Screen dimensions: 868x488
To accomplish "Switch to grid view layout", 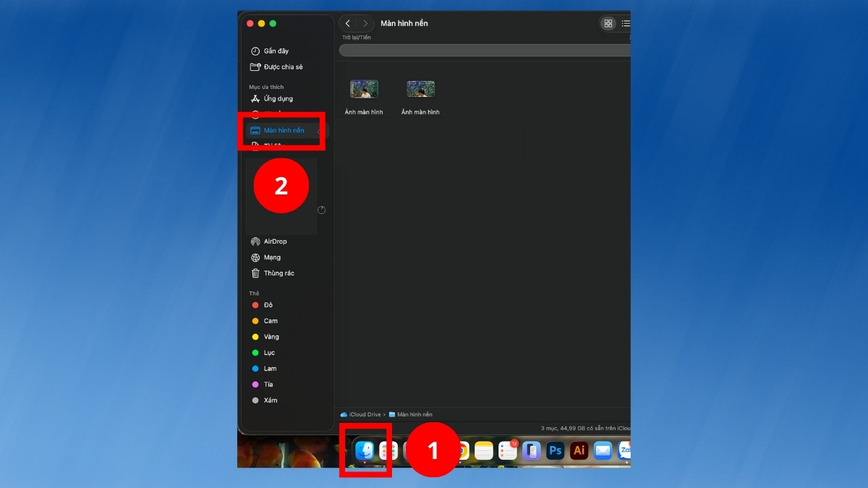I will [608, 23].
